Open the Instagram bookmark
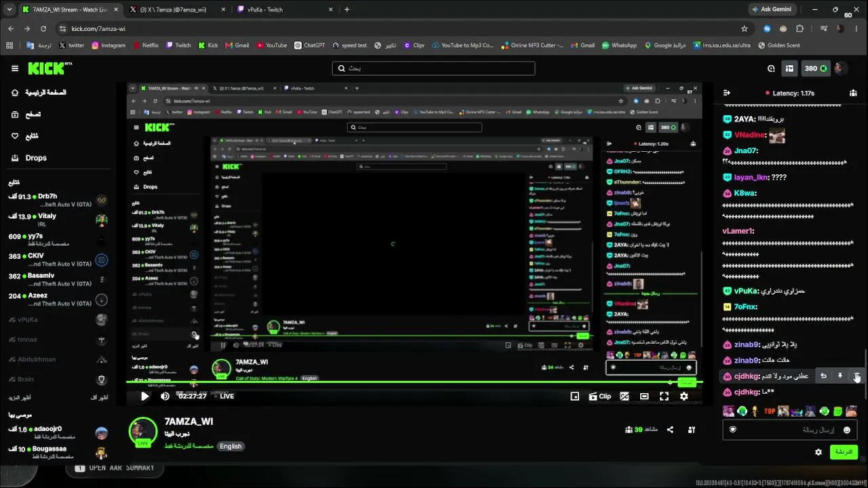The image size is (868, 488). coord(108,45)
